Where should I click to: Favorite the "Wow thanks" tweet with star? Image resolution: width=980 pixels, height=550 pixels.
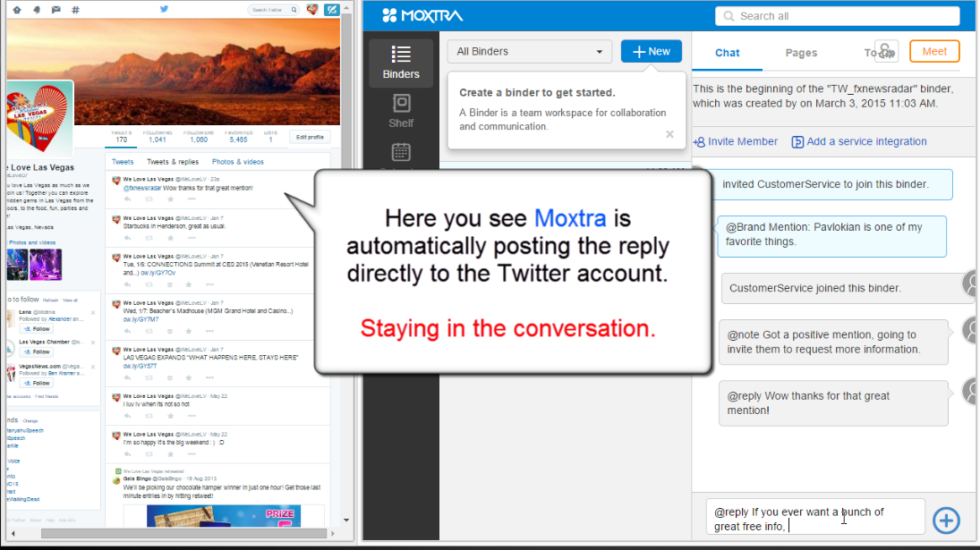tap(170, 199)
